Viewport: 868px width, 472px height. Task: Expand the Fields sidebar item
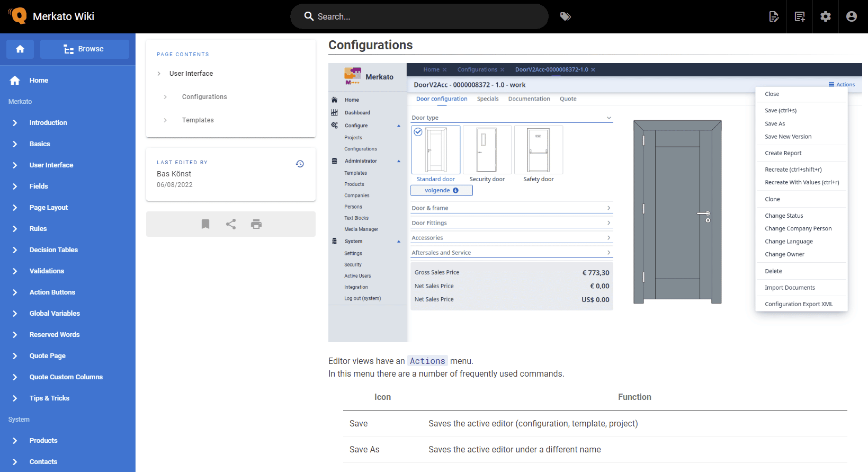pos(68,186)
